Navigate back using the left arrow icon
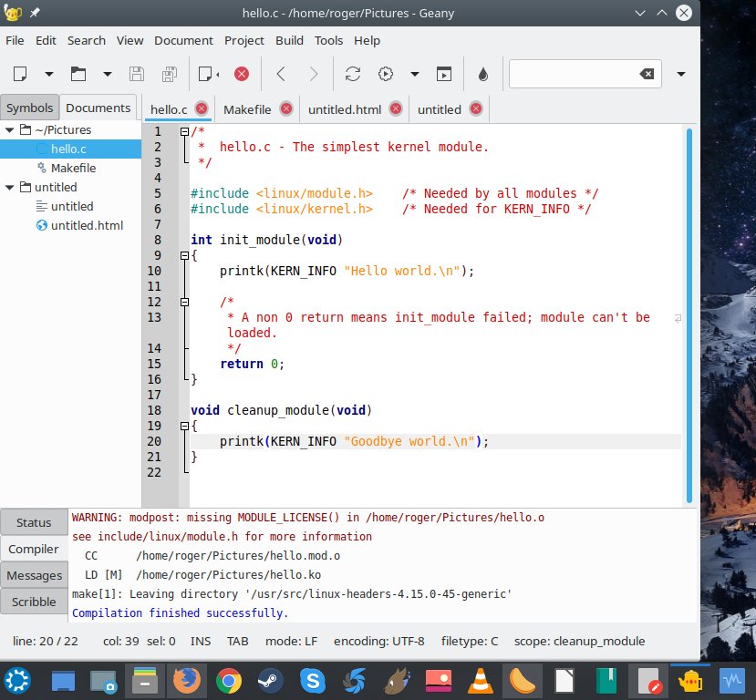 coord(281,74)
